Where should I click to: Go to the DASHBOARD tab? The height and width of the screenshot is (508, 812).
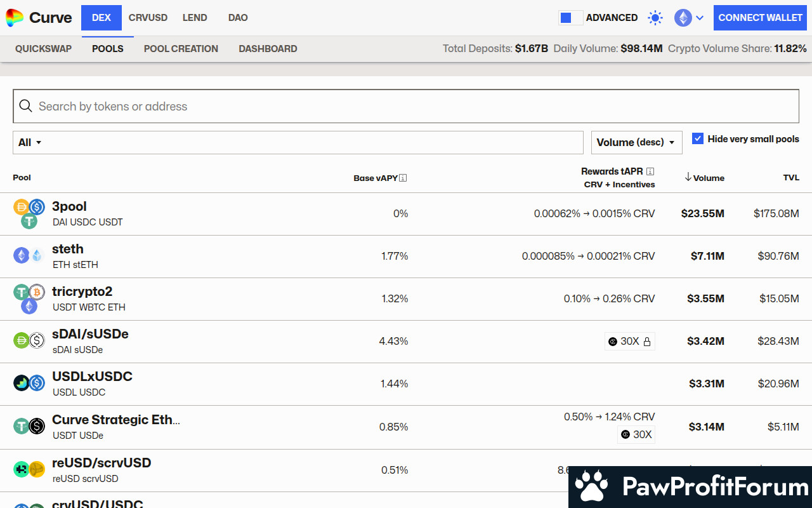click(268, 49)
